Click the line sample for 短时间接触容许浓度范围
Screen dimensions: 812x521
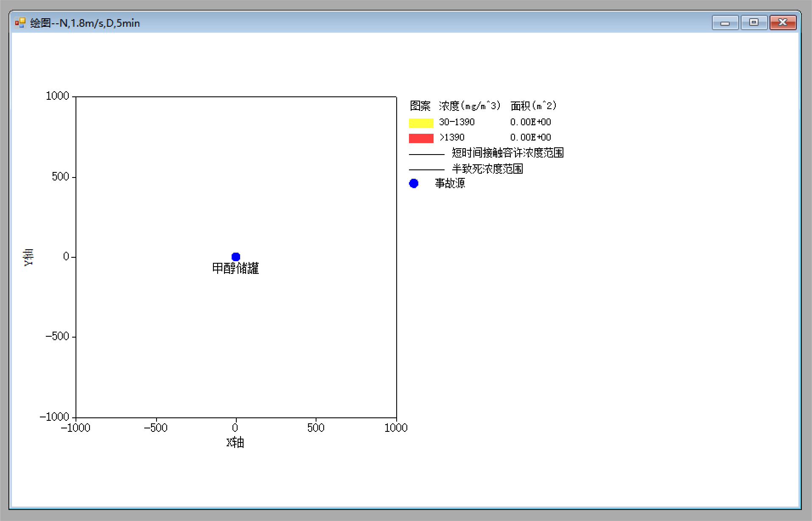point(427,154)
